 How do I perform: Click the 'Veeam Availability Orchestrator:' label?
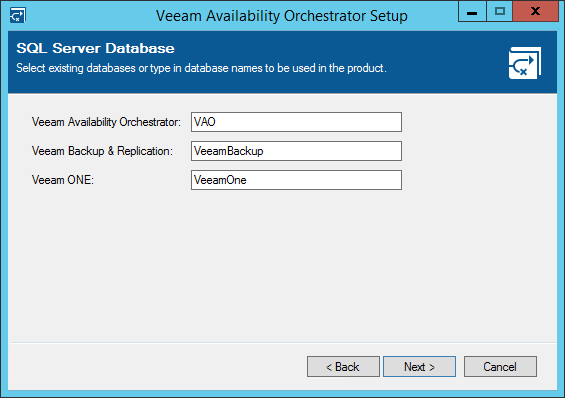(x=106, y=122)
